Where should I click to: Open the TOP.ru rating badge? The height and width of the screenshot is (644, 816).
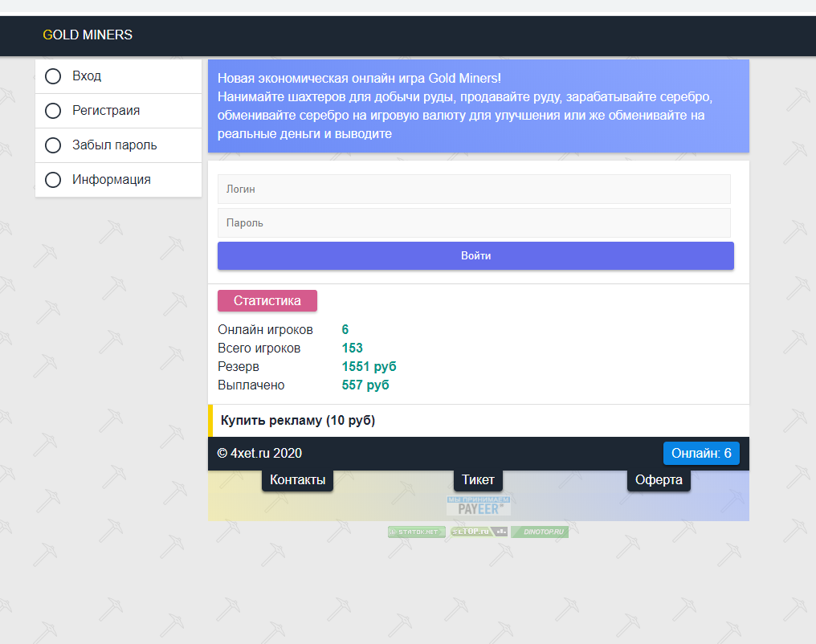(x=479, y=532)
